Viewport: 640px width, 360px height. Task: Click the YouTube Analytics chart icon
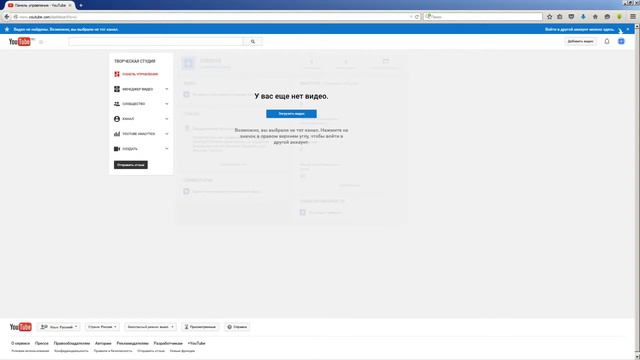click(x=117, y=134)
